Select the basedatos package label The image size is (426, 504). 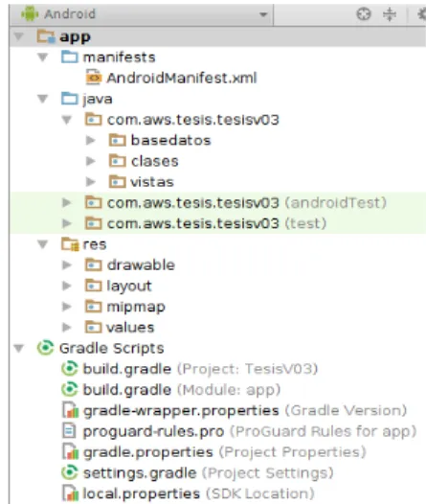point(170,141)
